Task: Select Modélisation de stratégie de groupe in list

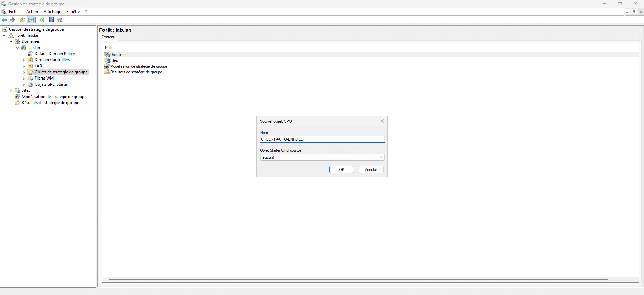Action: (139, 66)
